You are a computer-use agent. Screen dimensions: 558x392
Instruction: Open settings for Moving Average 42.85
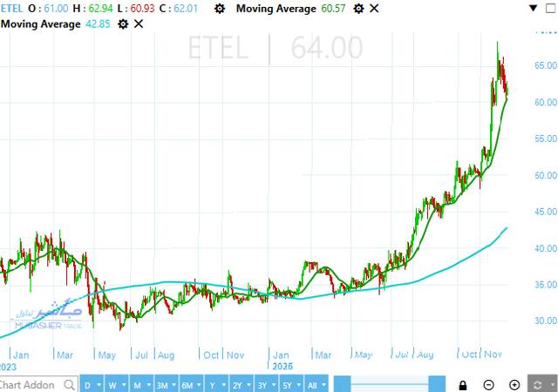[x=123, y=24]
